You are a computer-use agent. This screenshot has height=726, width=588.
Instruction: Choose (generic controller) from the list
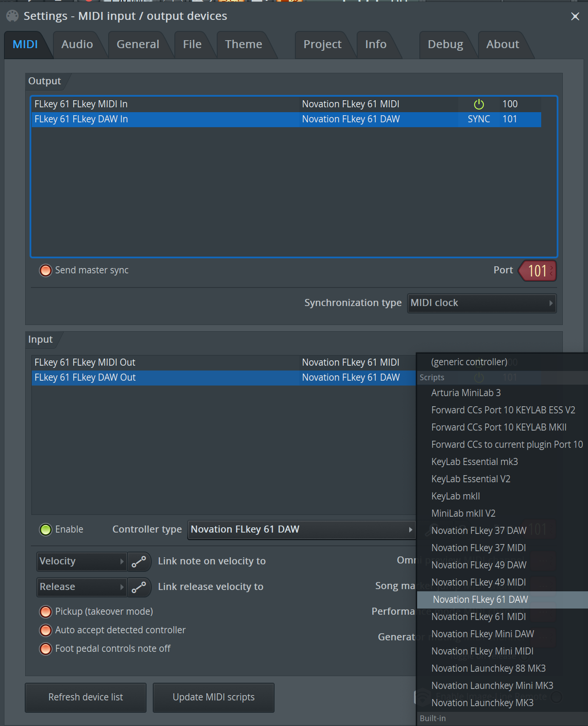[502, 362]
